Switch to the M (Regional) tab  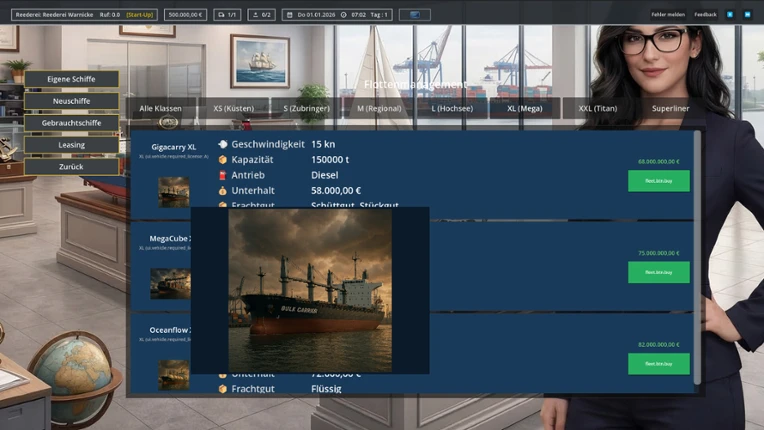pyautogui.click(x=379, y=108)
